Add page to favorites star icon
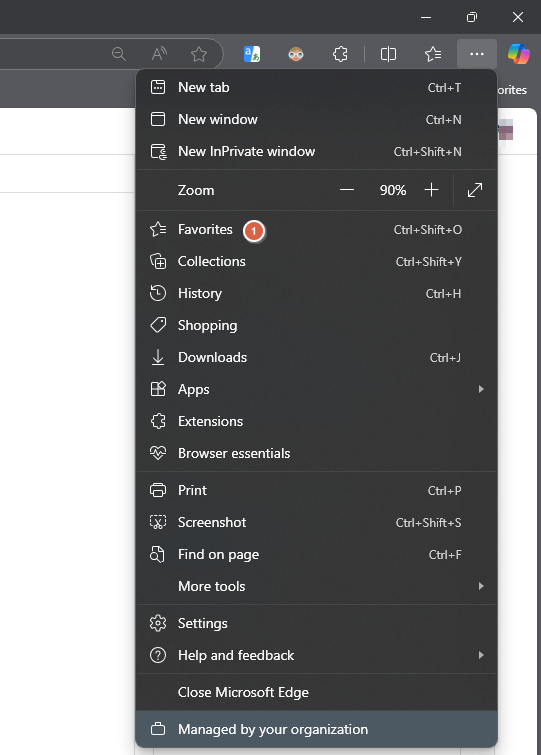 [199, 54]
